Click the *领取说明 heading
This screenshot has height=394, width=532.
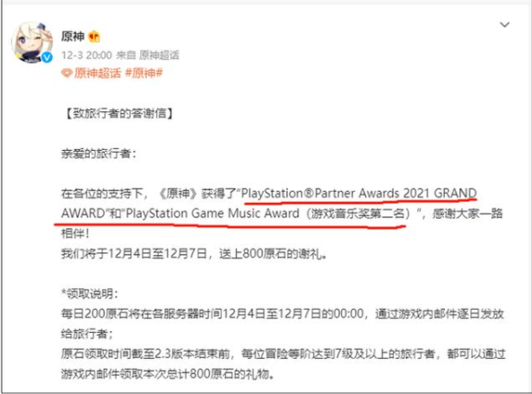(x=90, y=293)
